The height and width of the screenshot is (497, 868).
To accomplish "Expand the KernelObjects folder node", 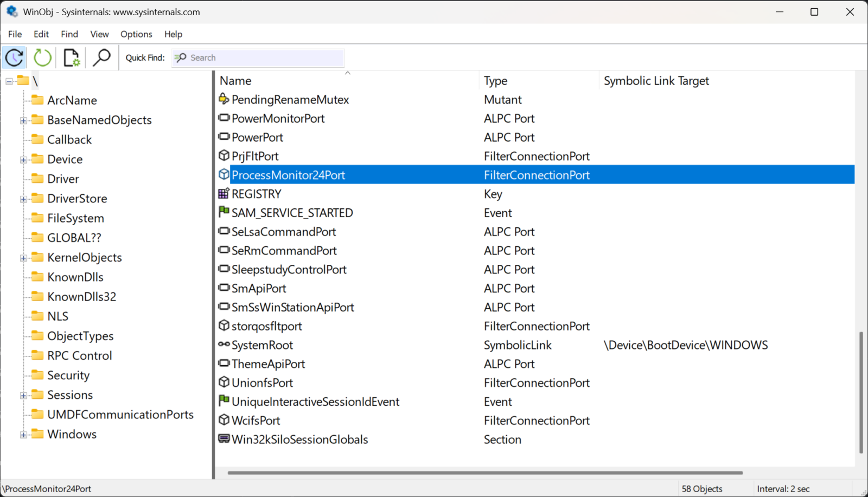I will (x=23, y=258).
